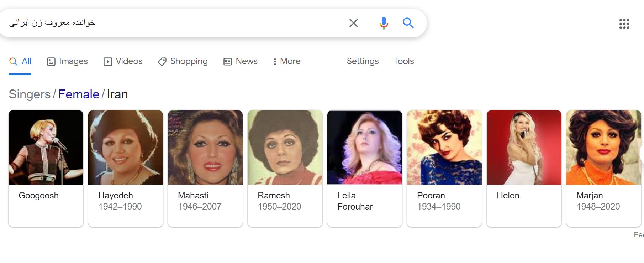Click the Female breadcrumb link
The image size is (644, 263).
coord(78,94)
